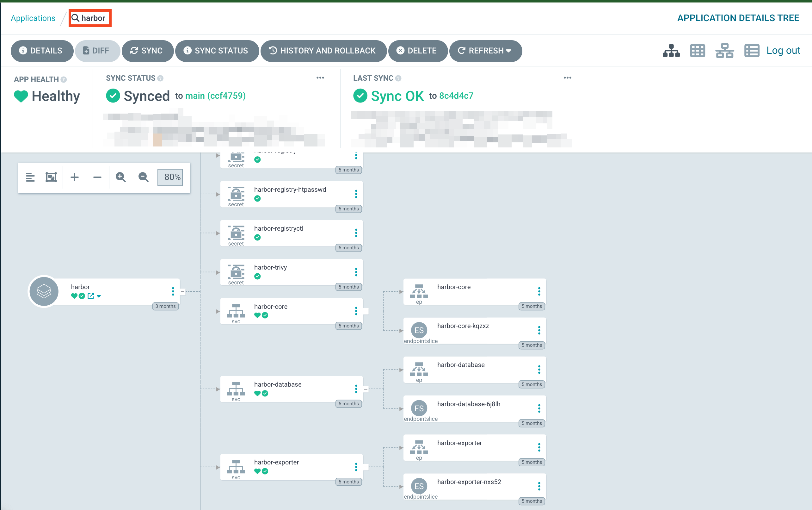This screenshot has height=510, width=812.
Task: Collapse the harbor root node children
Action: (x=183, y=291)
